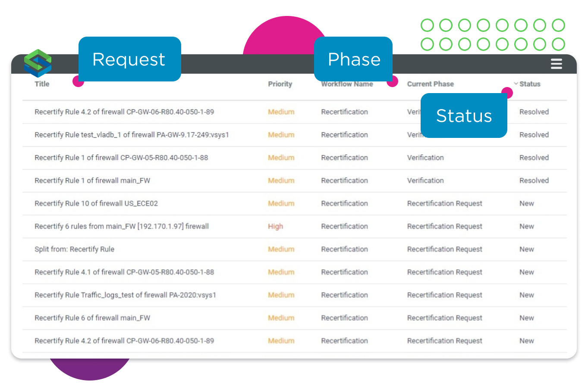The width and height of the screenshot is (588, 390).
Task: Click the green-blue app logo
Action: point(38,63)
